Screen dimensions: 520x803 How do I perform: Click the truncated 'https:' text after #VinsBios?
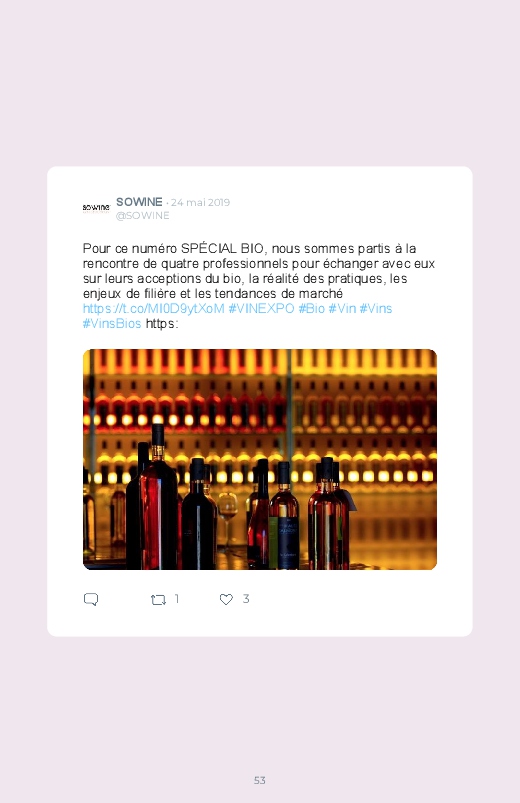(x=162, y=324)
